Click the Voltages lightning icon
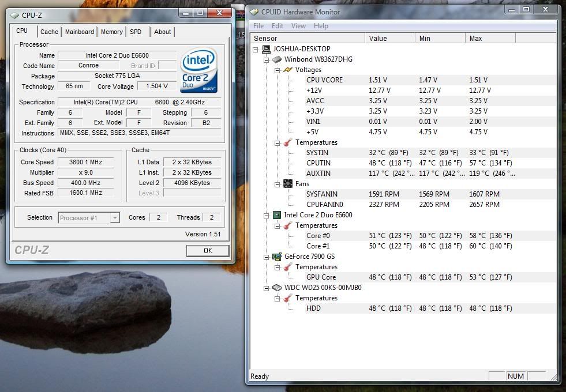 click(x=288, y=70)
